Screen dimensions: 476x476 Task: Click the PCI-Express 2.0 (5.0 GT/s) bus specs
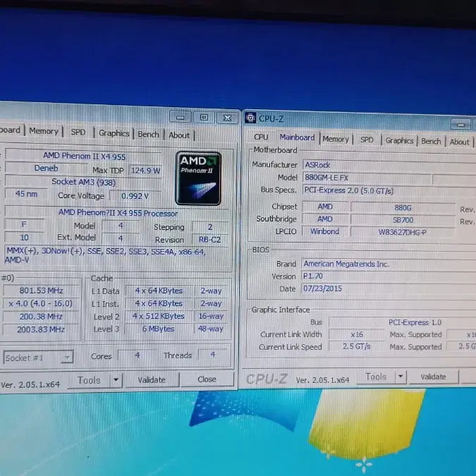pos(389,190)
